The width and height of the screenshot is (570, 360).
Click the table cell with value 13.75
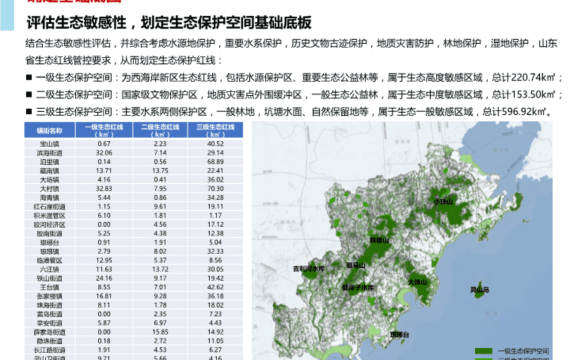[x=160, y=171]
